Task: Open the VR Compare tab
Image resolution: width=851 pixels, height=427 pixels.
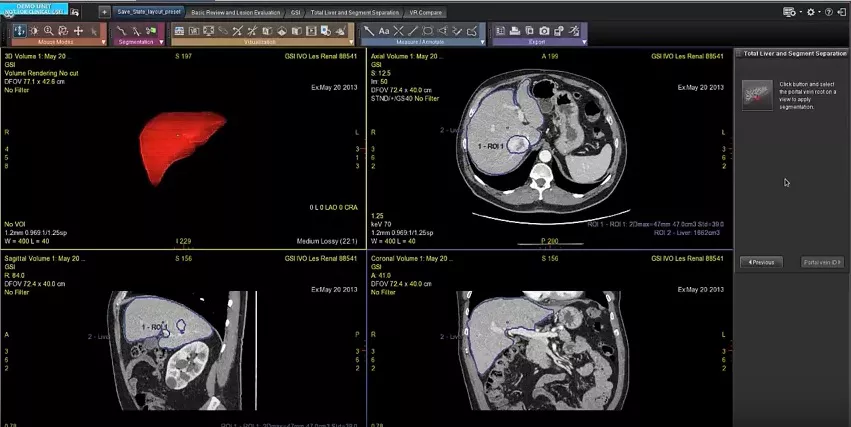Action: click(426, 12)
